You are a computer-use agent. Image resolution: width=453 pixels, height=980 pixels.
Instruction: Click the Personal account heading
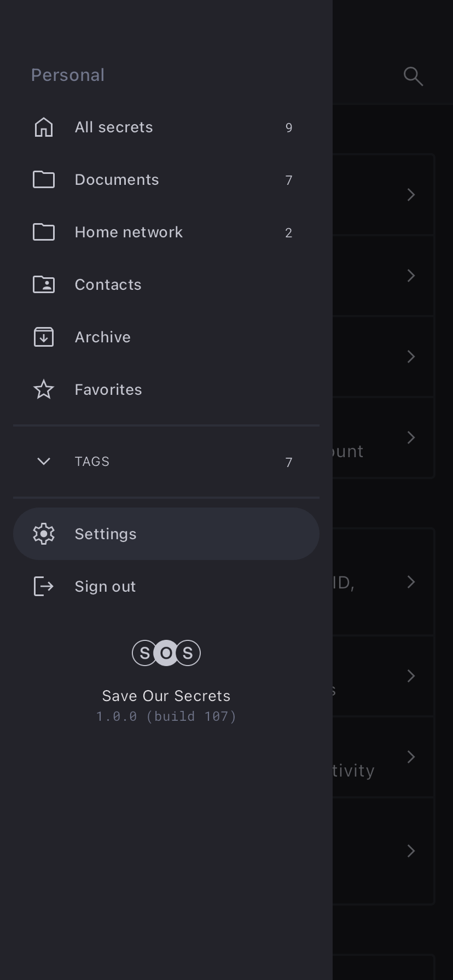68,75
